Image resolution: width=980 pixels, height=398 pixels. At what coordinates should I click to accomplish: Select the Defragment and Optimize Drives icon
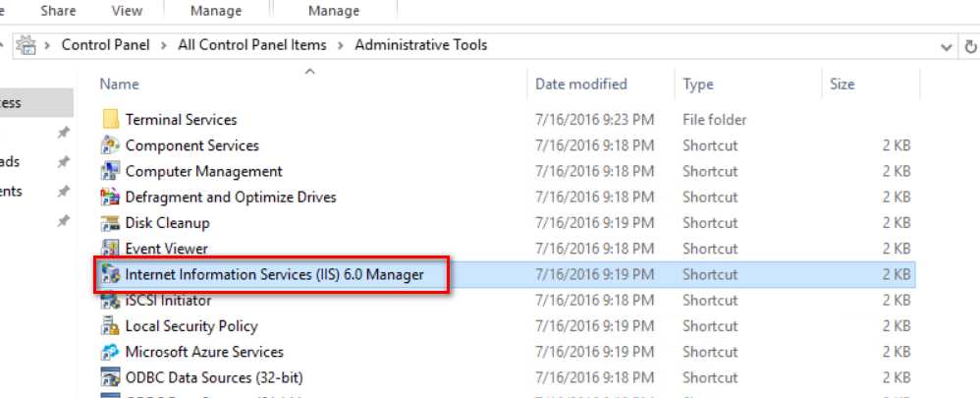[110, 198]
